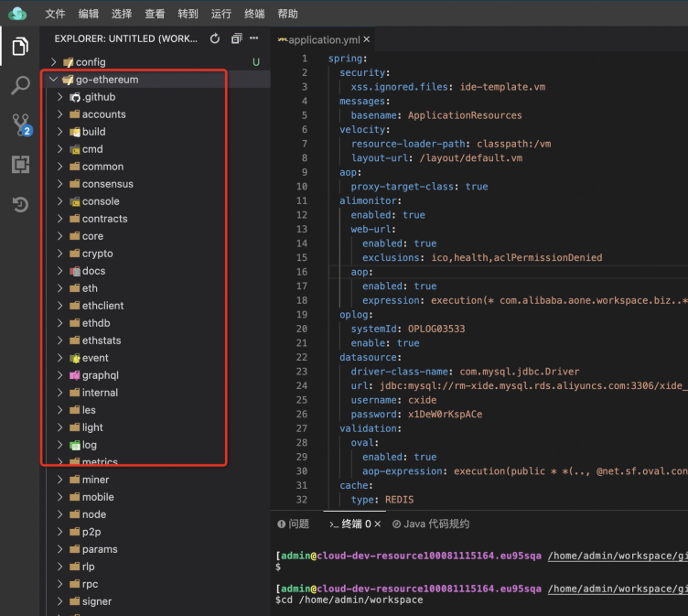Open Source Control with 2 badge
The width and height of the screenshot is (688, 616).
[x=20, y=125]
